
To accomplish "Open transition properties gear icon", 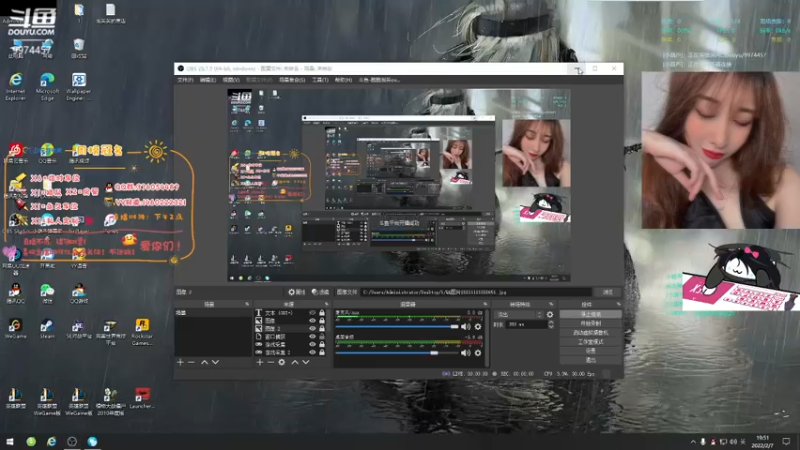I will pos(550,315).
